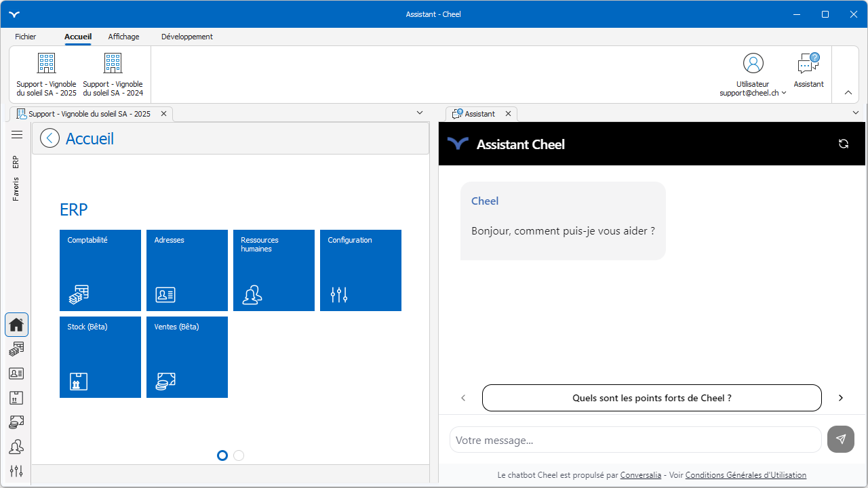Switch to Support - Vignoble du soleil SA - 2025 tab

pos(90,114)
